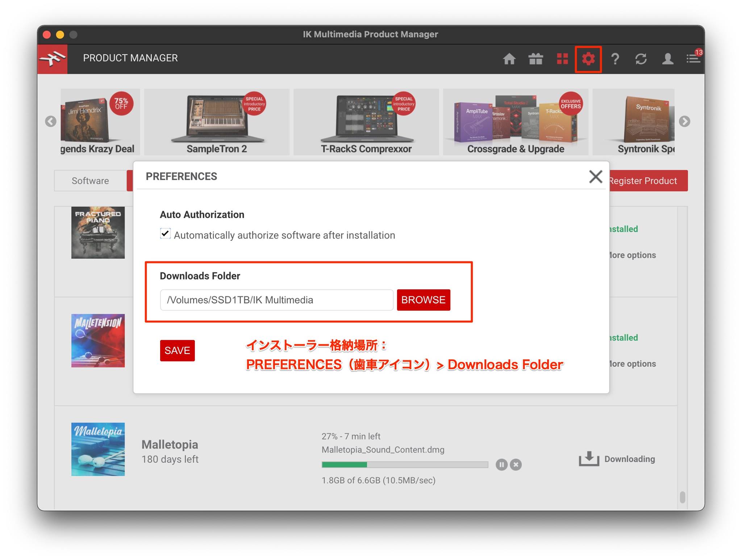Cancel the Malletopia download

click(516, 464)
